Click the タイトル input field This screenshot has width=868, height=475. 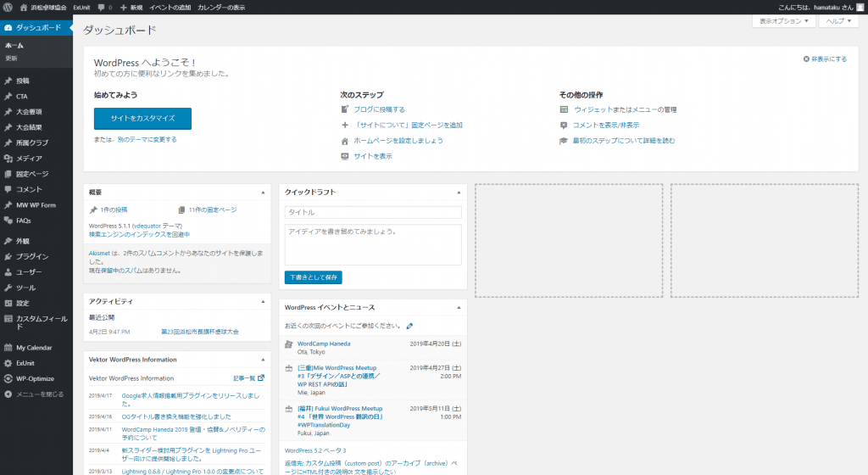click(373, 212)
